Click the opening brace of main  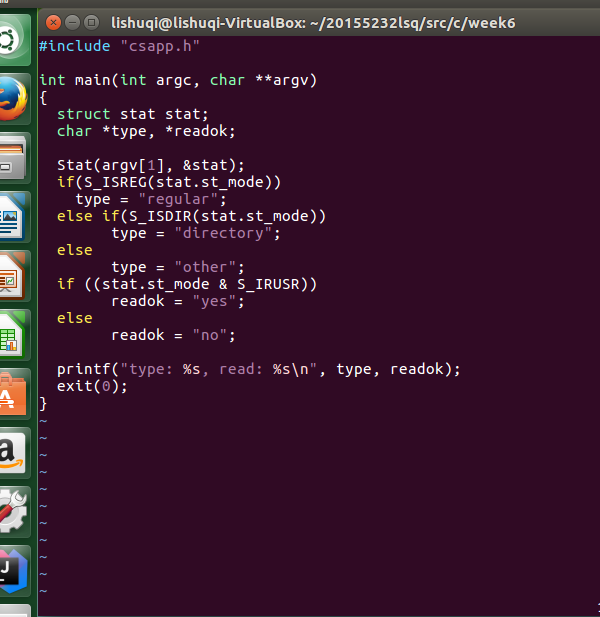coord(43,97)
